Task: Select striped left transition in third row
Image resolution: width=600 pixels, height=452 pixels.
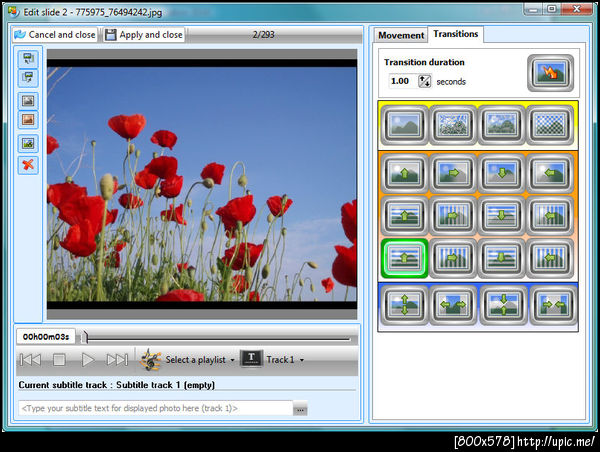Action: pyautogui.click(x=550, y=216)
